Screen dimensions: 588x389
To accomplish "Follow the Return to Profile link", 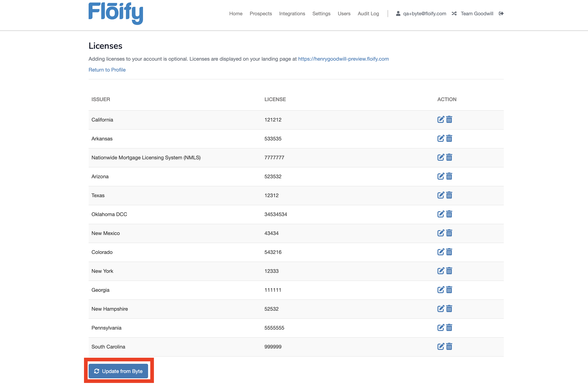I will 107,70.
